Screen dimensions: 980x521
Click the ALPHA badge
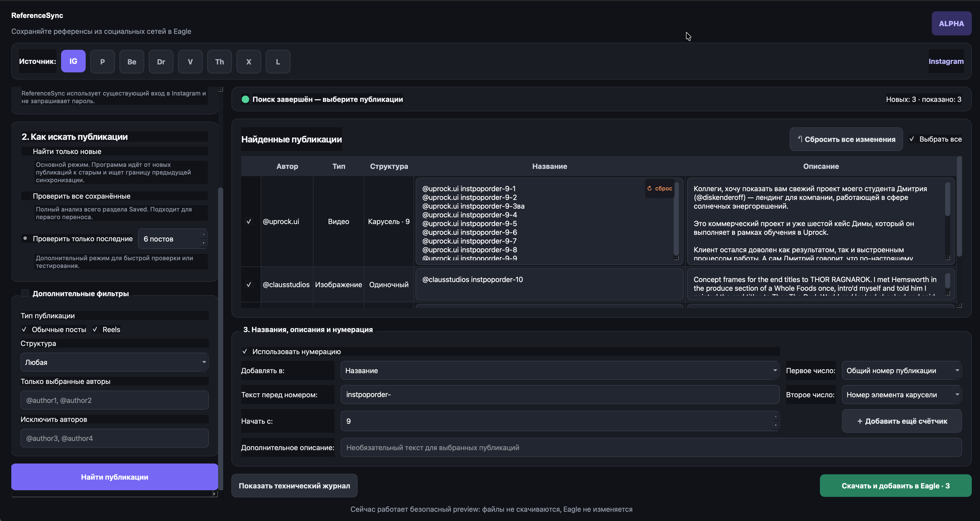(x=952, y=24)
